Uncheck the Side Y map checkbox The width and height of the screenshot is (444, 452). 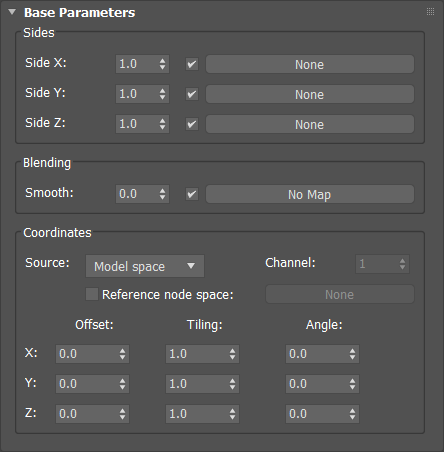click(192, 94)
